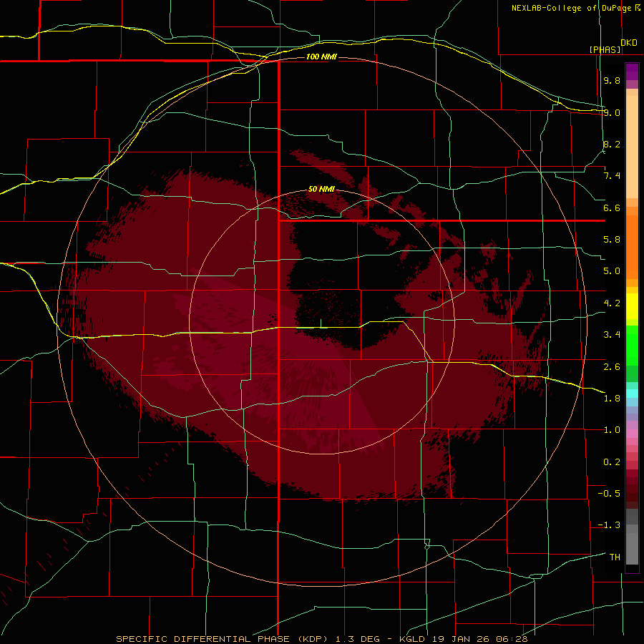Click the 0.2 value on color scale
The width and height of the screenshot is (644, 644).
coord(612,462)
